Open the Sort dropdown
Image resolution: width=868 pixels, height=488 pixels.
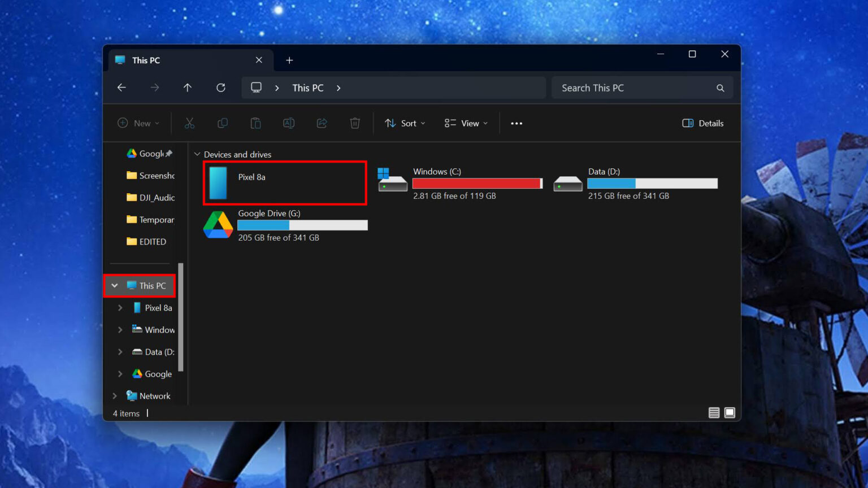point(405,123)
